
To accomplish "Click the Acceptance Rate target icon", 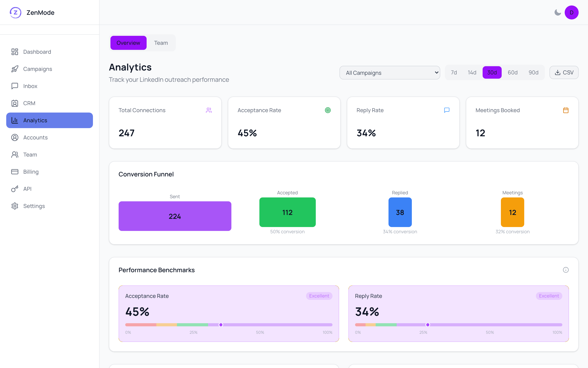I will (x=328, y=110).
